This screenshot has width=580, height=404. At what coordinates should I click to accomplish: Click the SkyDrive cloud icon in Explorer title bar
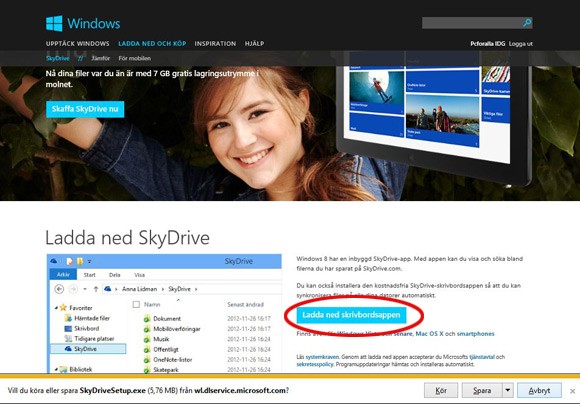pos(54,261)
